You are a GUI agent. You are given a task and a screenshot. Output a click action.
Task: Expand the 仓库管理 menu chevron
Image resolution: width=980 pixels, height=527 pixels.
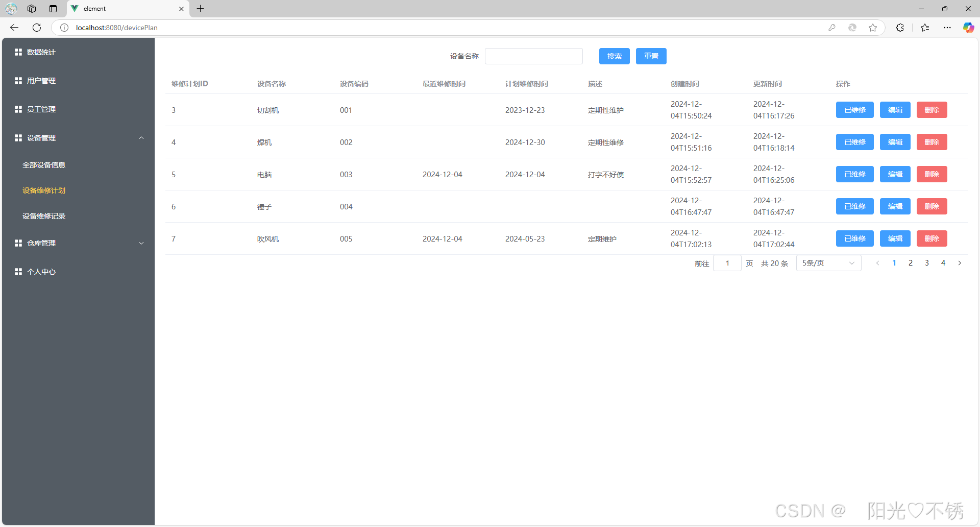pyautogui.click(x=141, y=243)
